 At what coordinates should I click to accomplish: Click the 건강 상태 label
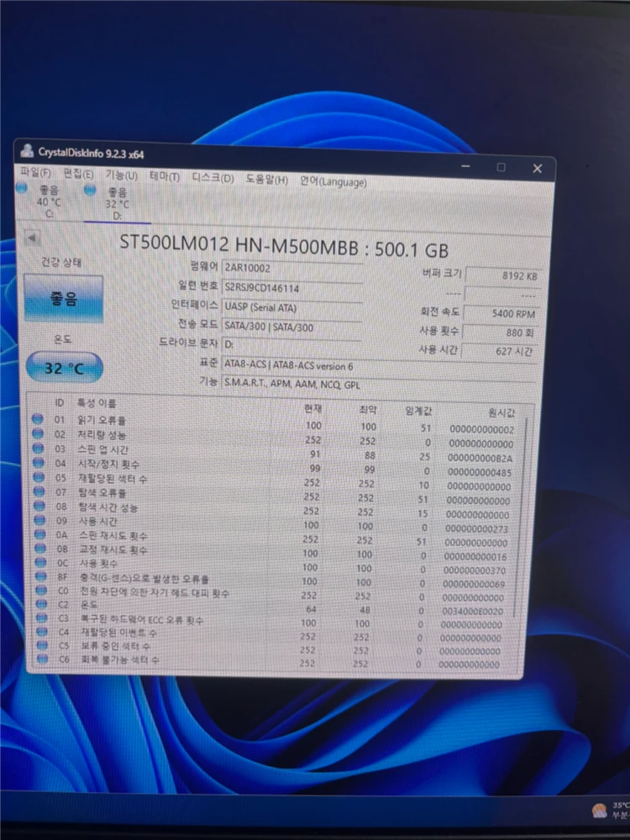[x=61, y=262]
